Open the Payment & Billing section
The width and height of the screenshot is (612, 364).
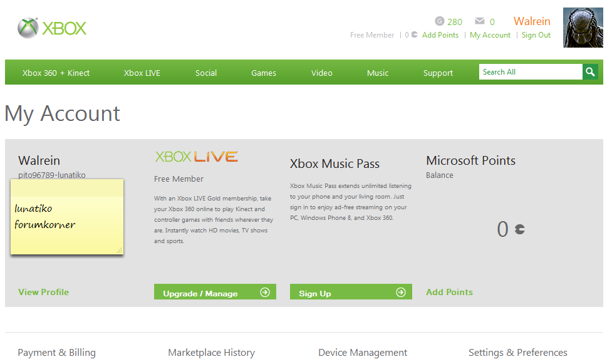(x=57, y=353)
